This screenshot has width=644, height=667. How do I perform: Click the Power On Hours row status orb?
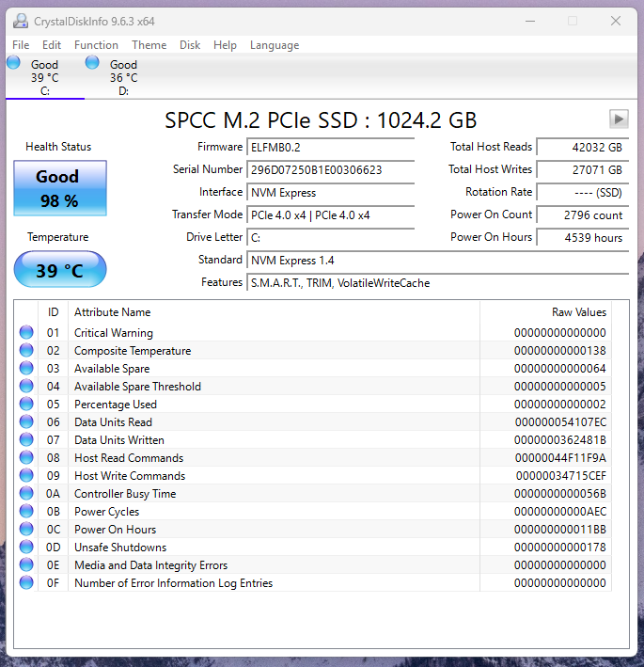click(x=26, y=529)
